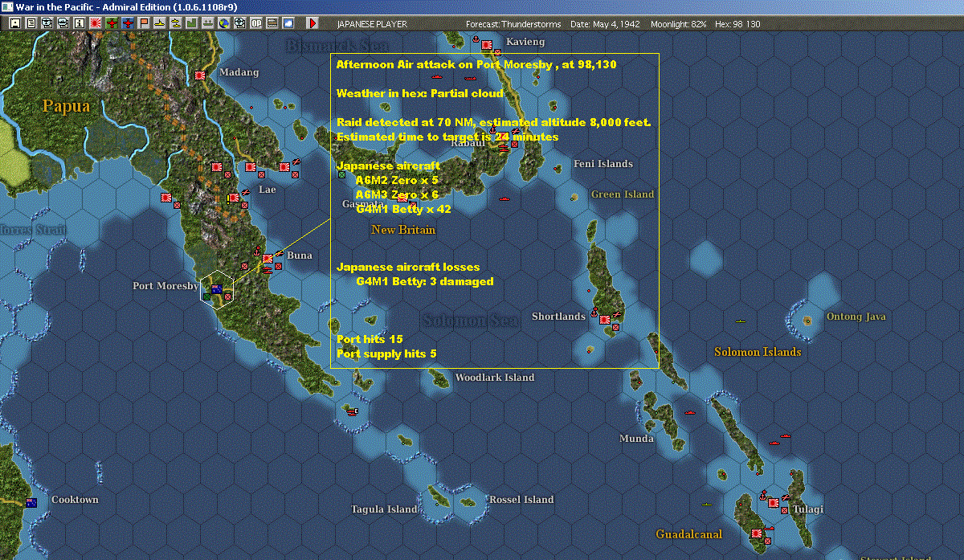Click the Forecast: Thunderstorms status text
This screenshot has width=964, height=560.
[513, 24]
